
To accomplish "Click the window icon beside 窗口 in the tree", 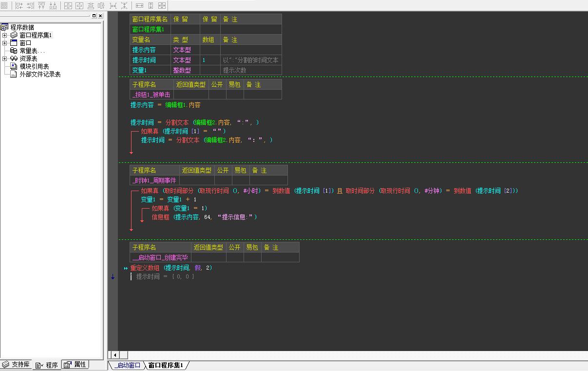I will [14, 43].
